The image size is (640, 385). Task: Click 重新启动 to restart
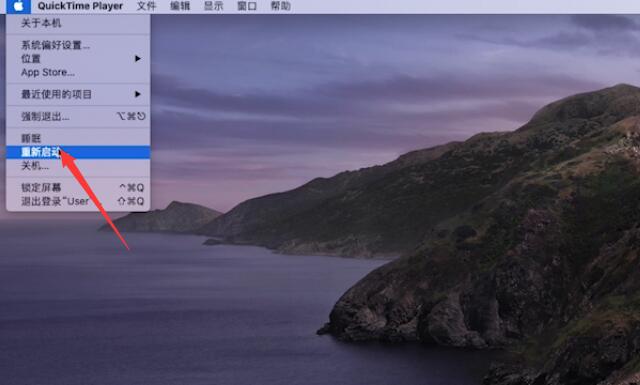point(78,152)
